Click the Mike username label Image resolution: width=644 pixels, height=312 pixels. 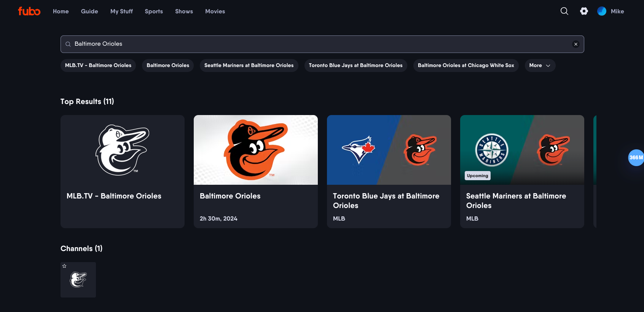[617, 11]
